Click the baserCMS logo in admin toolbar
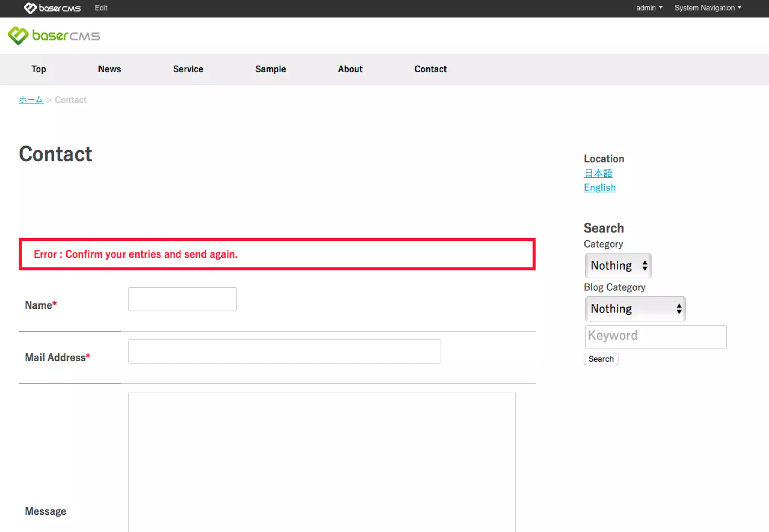The image size is (769, 532). point(52,8)
